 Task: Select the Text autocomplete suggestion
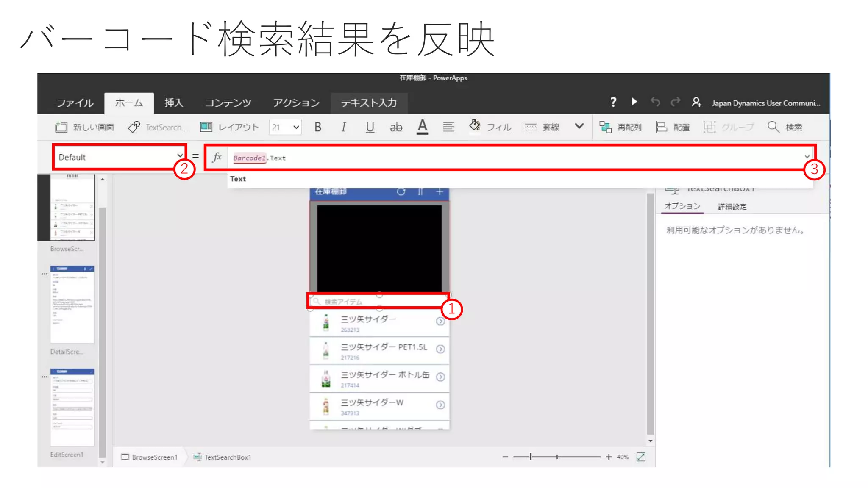click(x=238, y=179)
